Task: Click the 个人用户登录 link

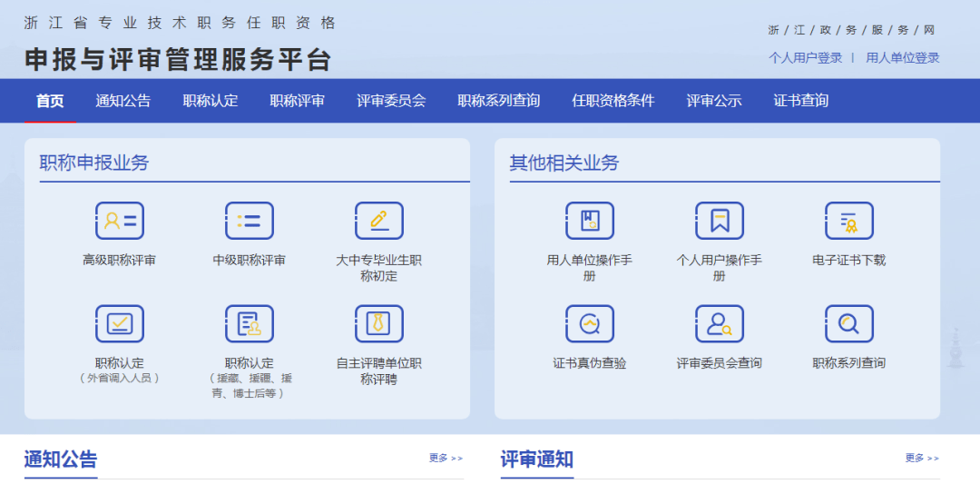Action: tap(805, 58)
